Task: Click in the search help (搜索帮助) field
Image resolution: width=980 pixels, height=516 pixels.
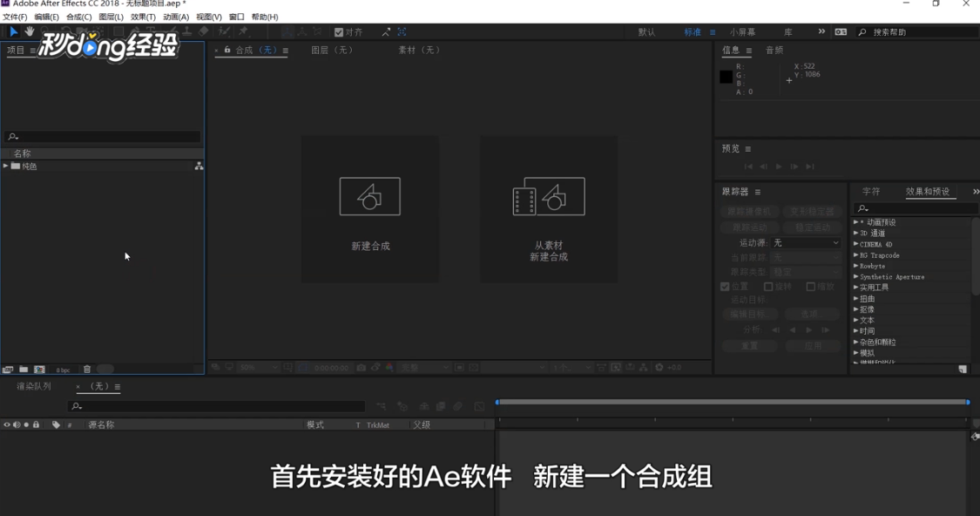Action: 917,32
